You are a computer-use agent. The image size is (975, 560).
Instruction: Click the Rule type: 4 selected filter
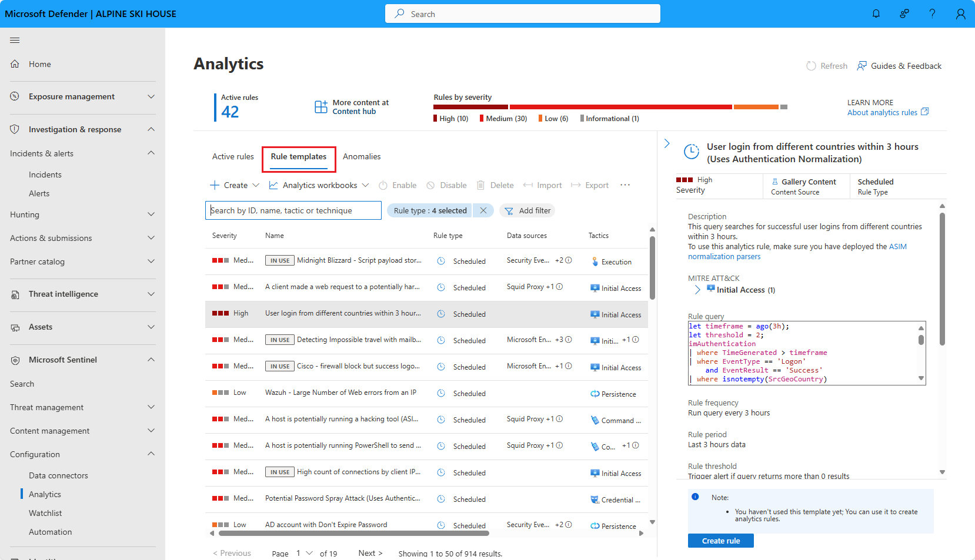pyautogui.click(x=430, y=210)
